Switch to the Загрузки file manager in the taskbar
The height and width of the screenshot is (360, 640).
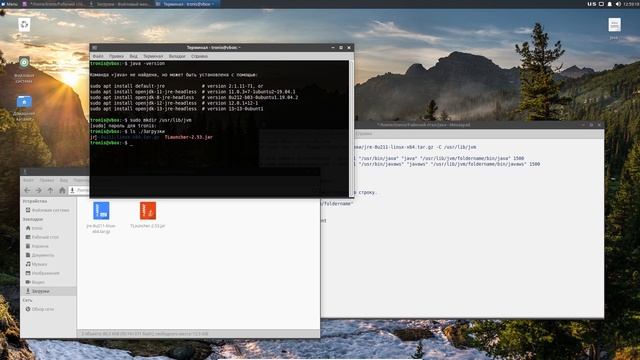[121, 4]
